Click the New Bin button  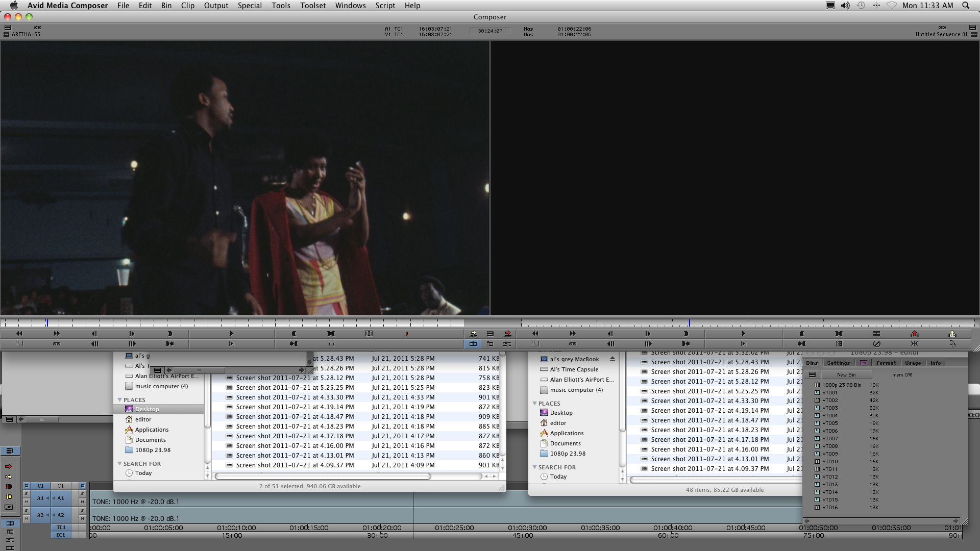pos(846,374)
